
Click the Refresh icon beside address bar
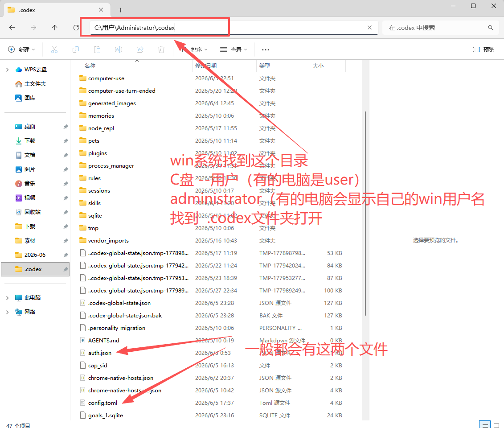click(x=76, y=28)
